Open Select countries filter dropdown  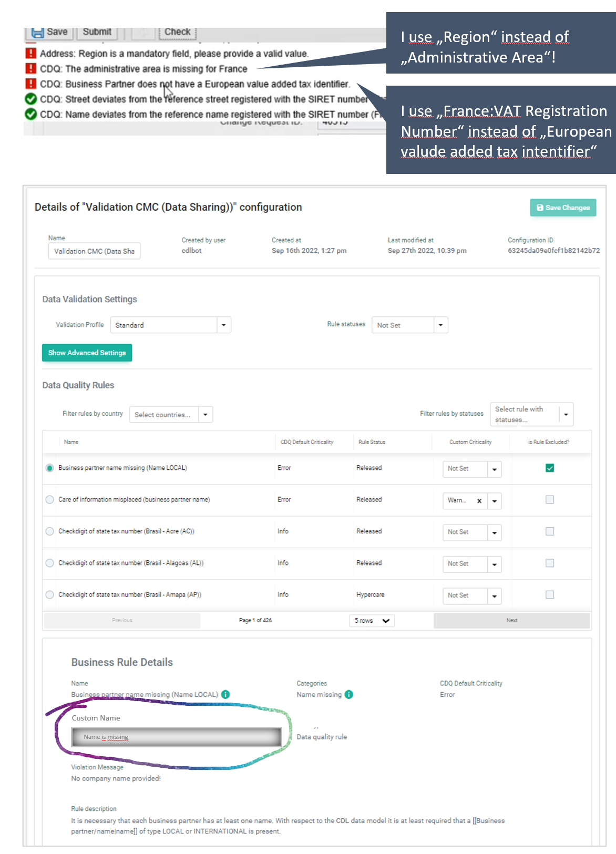pyautogui.click(x=205, y=415)
